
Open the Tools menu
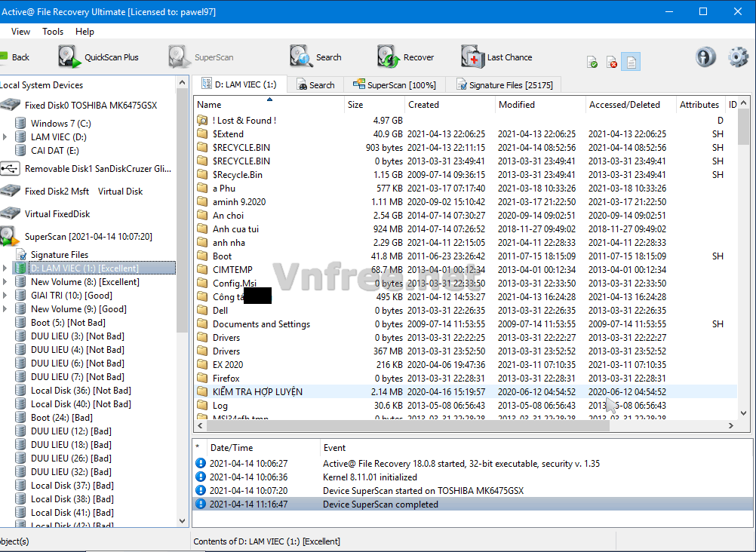(x=53, y=32)
